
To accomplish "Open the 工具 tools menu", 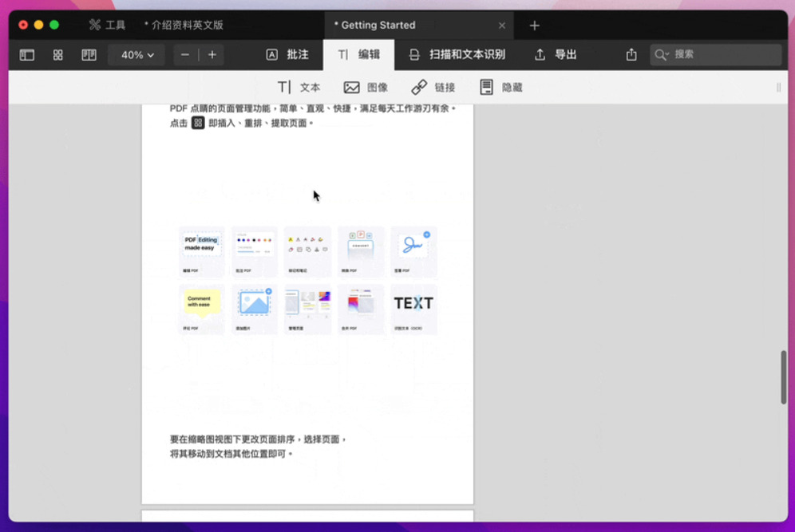I will pos(107,26).
